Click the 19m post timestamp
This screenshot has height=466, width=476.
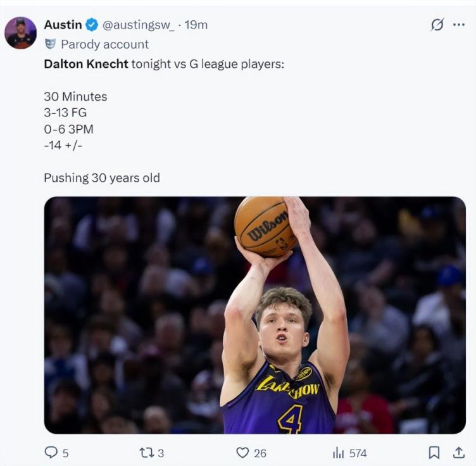196,25
